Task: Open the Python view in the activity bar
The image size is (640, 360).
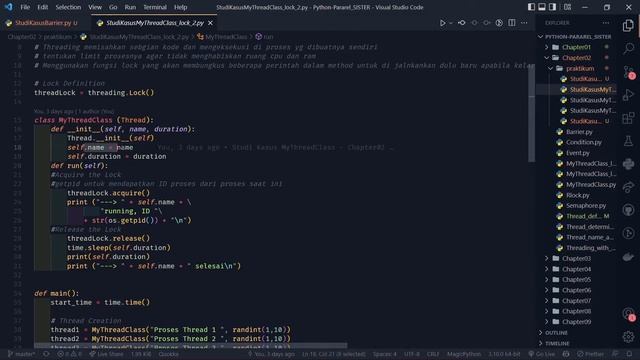Action: [x=628, y=164]
